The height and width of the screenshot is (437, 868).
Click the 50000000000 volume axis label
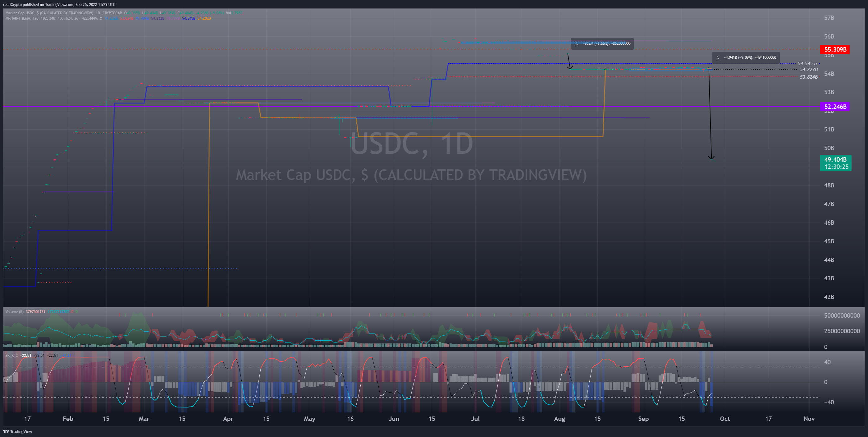coord(842,315)
